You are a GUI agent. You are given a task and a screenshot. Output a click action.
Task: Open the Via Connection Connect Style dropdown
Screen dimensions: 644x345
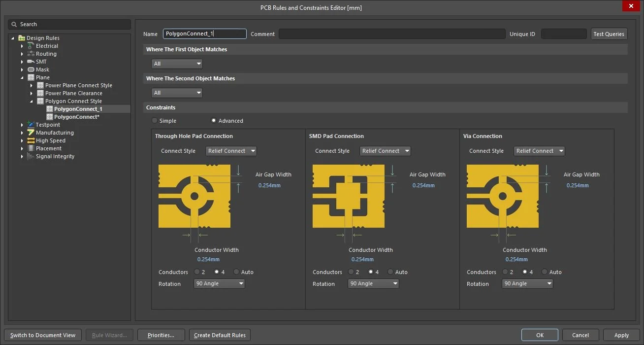(539, 151)
